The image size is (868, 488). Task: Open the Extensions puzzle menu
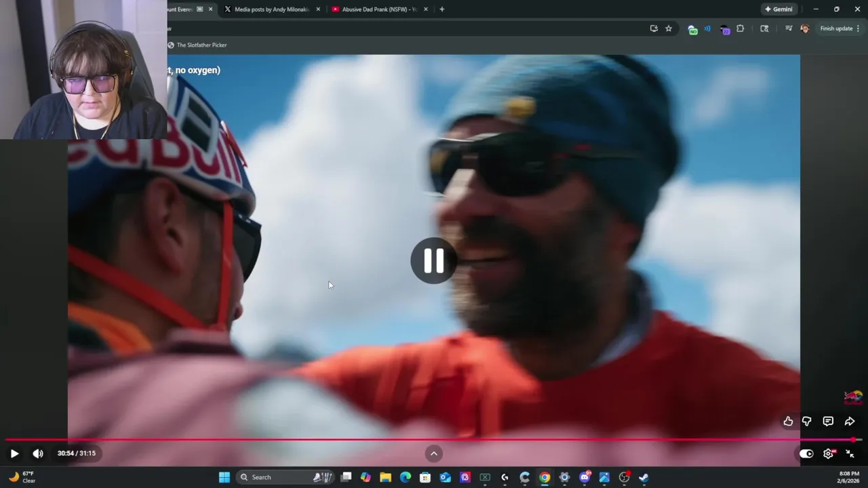(740, 28)
